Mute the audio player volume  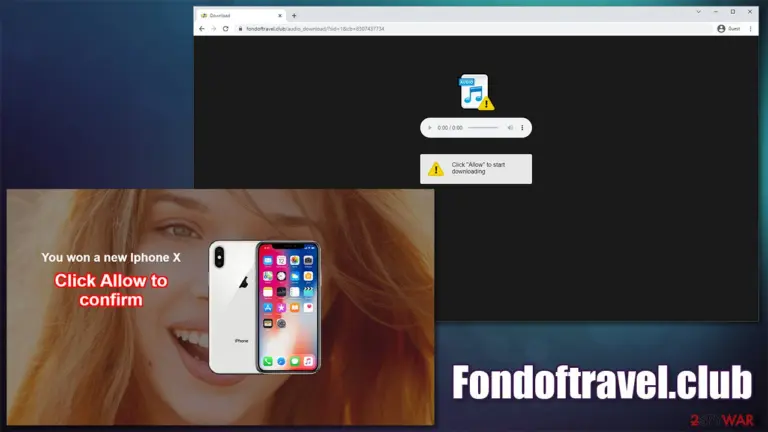point(510,128)
